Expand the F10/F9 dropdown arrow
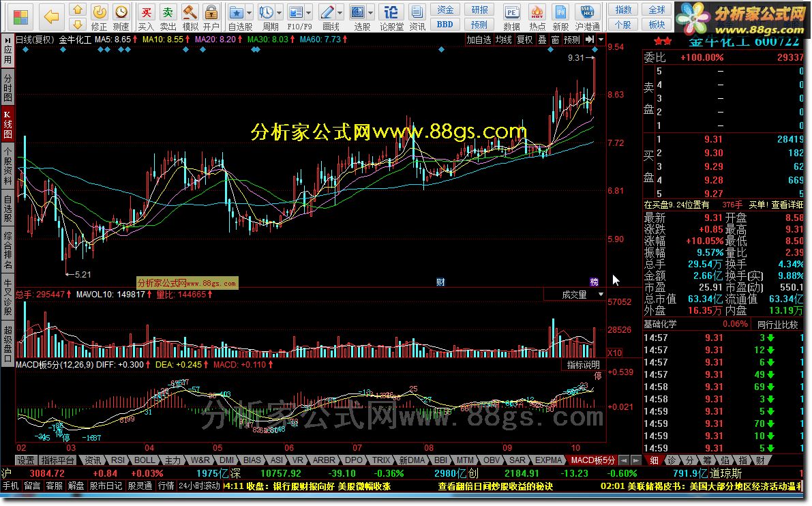The width and height of the screenshot is (812, 506). point(309,12)
